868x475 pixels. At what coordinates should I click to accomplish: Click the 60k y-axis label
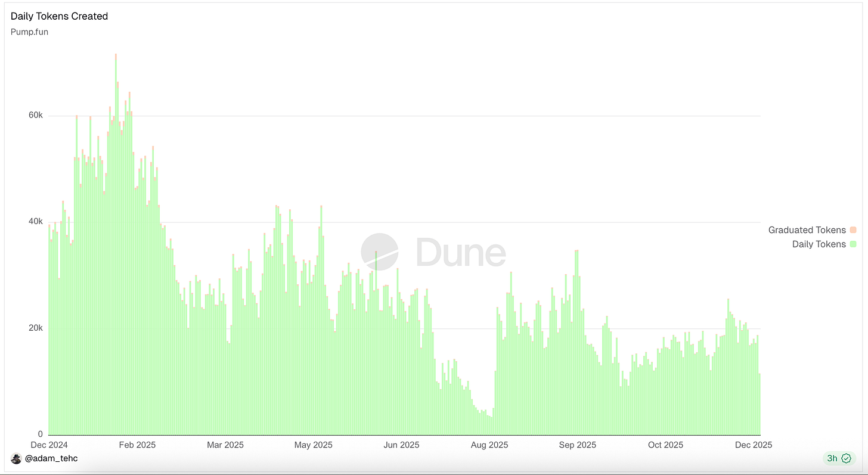[x=36, y=116]
